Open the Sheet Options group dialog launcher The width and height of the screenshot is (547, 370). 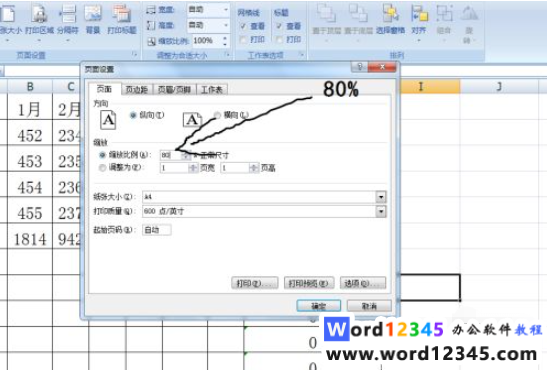click(301, 54)
